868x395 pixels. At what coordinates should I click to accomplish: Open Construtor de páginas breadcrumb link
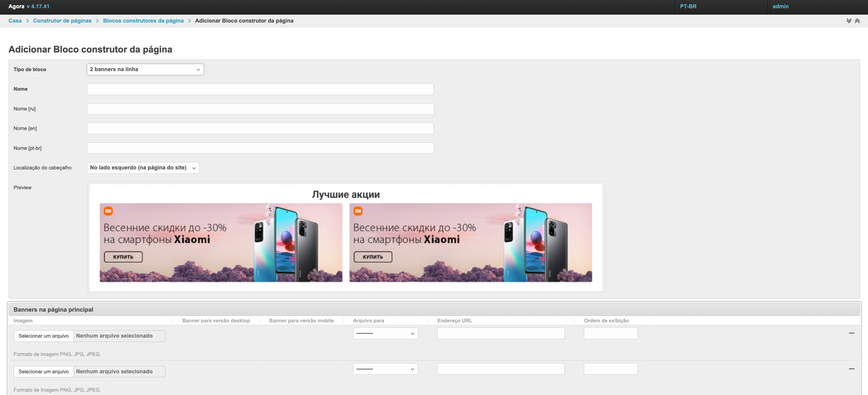tap(62, 21)
